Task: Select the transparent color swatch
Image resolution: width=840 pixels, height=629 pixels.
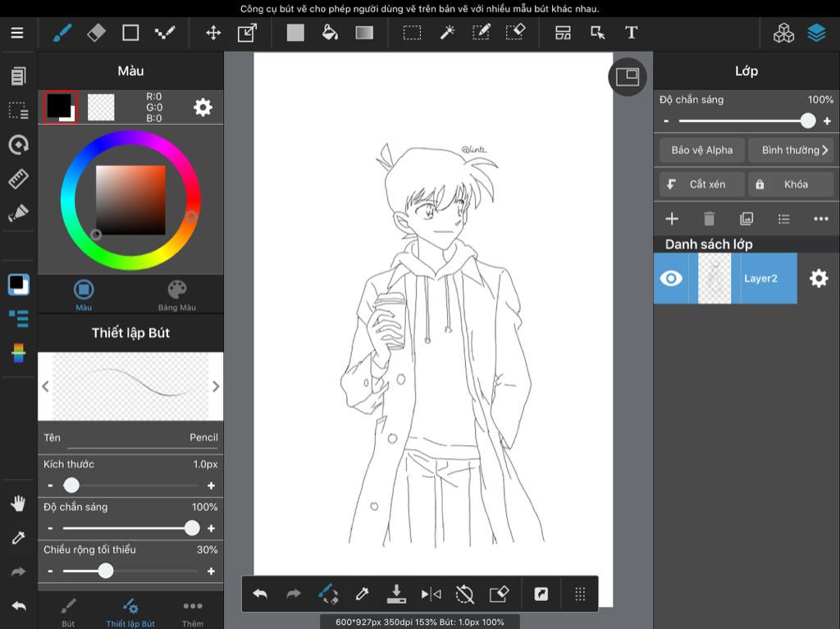Action: coord(101,107)
